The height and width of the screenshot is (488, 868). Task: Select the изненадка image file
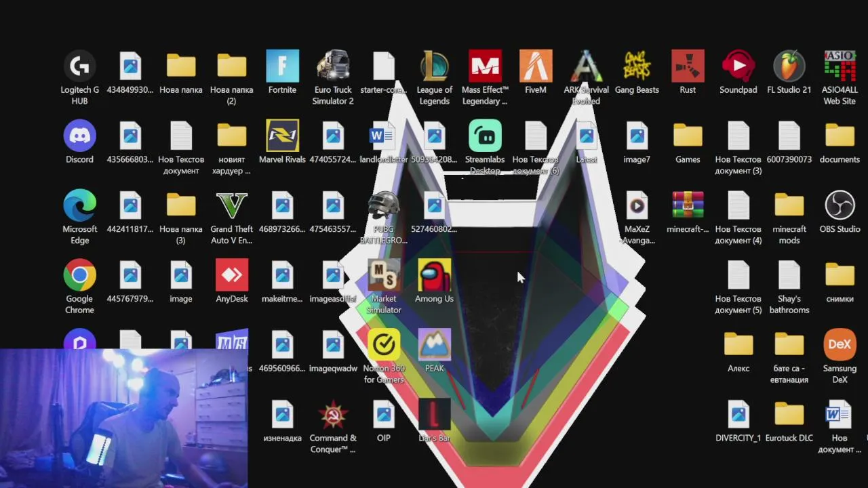[x=282, y=421]
